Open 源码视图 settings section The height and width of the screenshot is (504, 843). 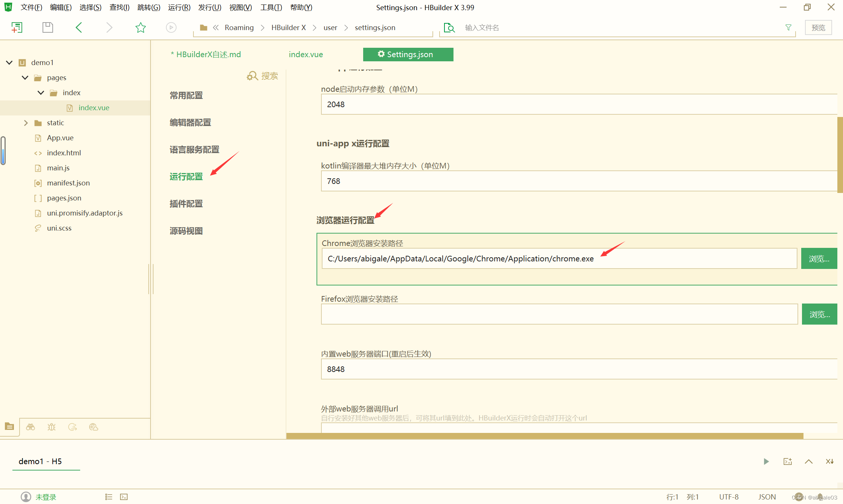coord(186,231)
